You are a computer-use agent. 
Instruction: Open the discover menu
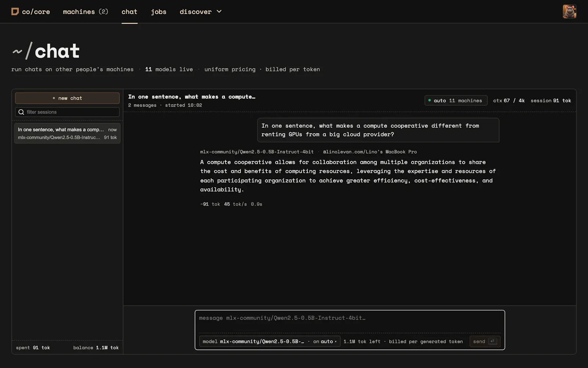pyautogui.click(x=201, y=12)
